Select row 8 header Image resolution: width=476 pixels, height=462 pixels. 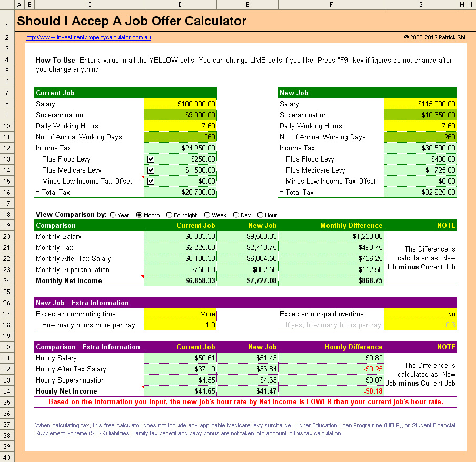(x=7, y=104)
